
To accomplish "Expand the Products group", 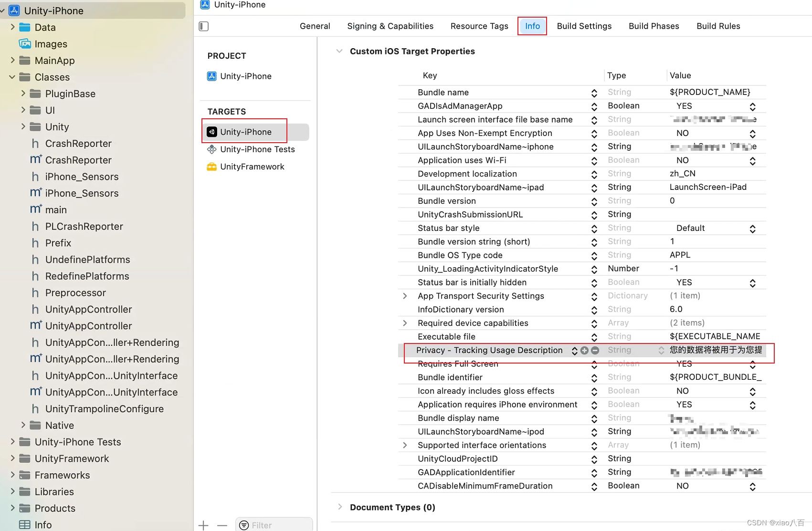I will tap(12, 508).
